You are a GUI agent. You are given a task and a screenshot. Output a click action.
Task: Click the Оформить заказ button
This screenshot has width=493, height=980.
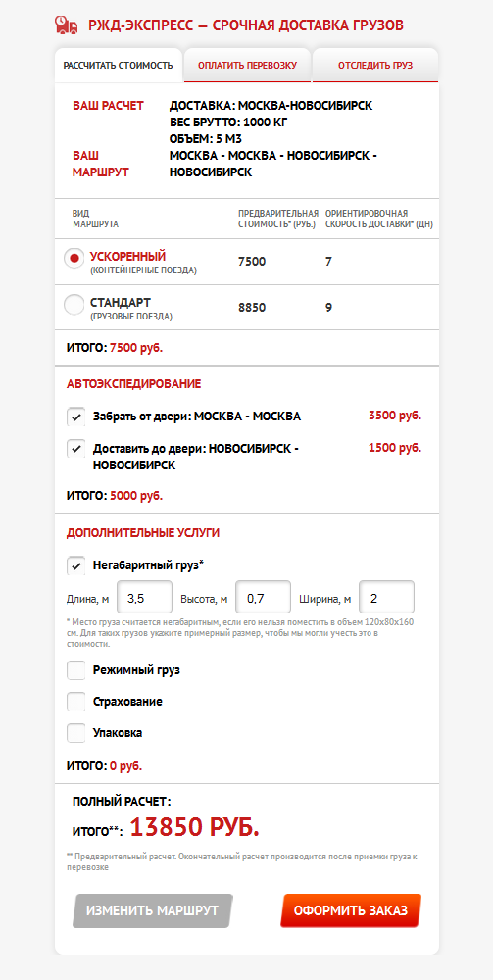pyautogui.click(x=351, y=910)
